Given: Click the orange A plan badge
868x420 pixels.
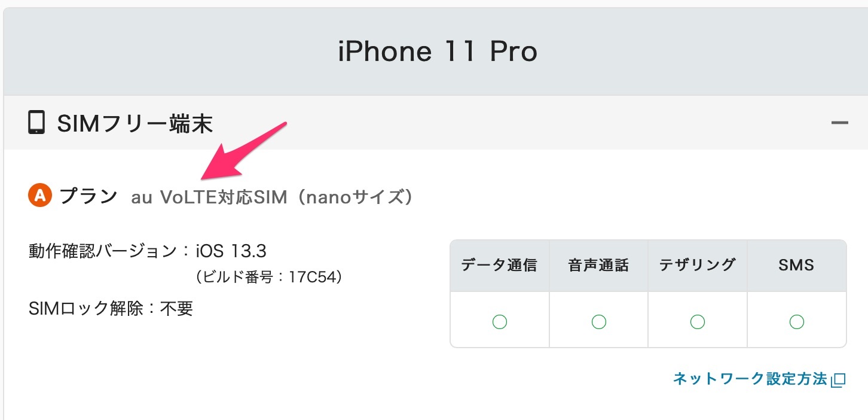Looking at the screenshot, I should 41,196.
